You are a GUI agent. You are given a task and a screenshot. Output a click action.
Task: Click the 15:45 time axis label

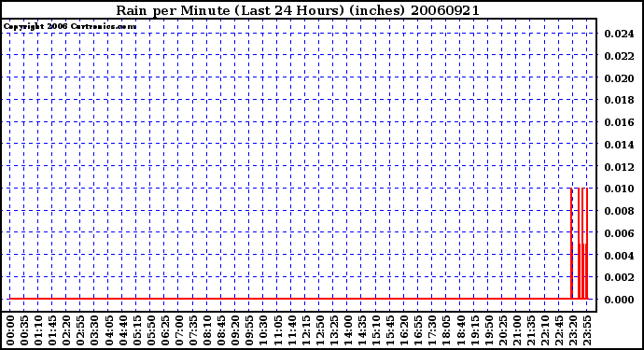(x=390, y=330)
